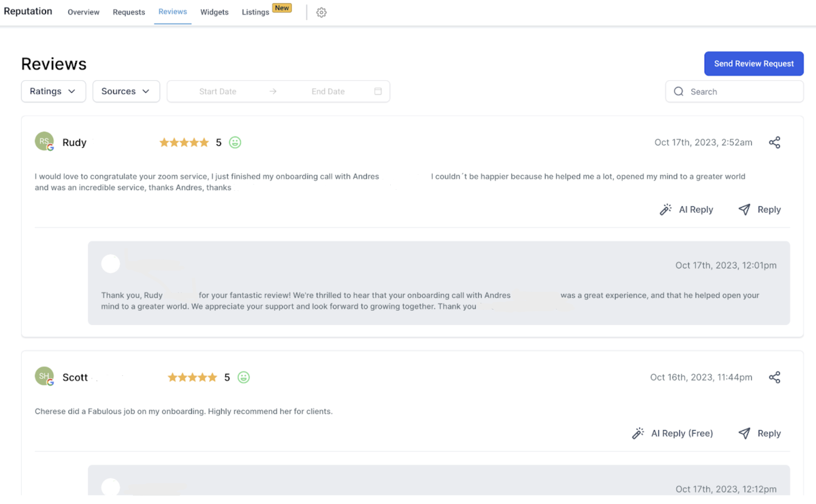Click reply timestamp Oct 17th, 2023, 12:01pm
Screen dimensions: 816x504
coord(726,265)
